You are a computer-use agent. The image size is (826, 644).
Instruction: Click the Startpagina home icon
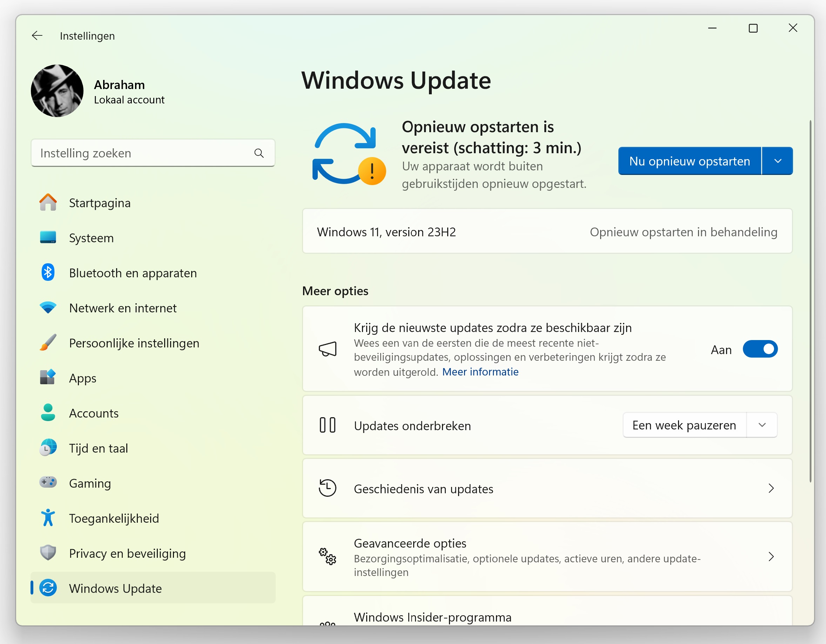48,203
